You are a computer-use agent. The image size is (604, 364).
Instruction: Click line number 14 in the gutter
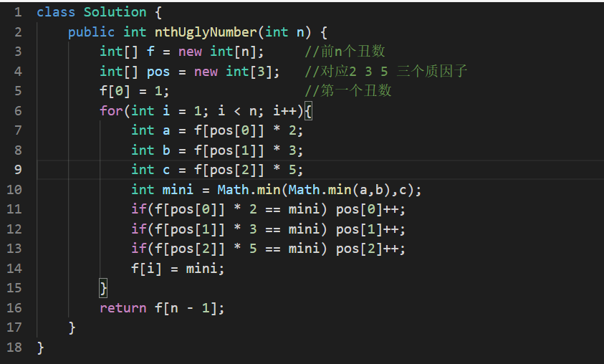pyautogui.click(x=14, y=269)
